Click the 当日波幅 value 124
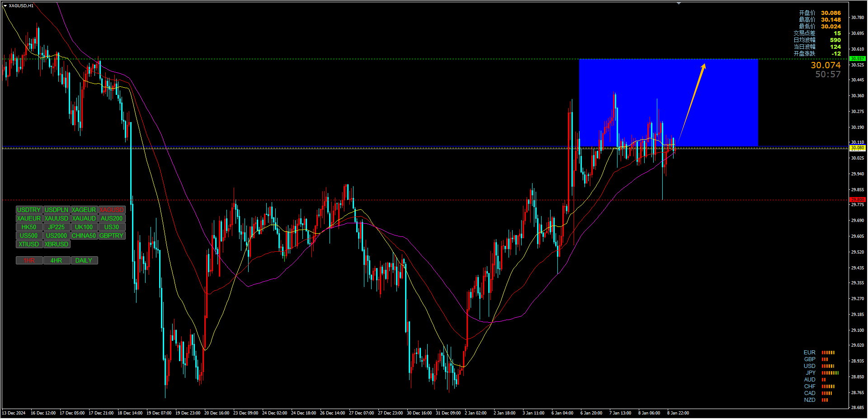 coord(835,47)
